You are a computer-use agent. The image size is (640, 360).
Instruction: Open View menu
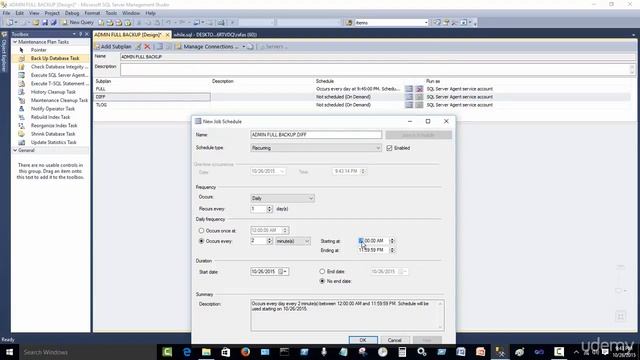click(34, 13)
